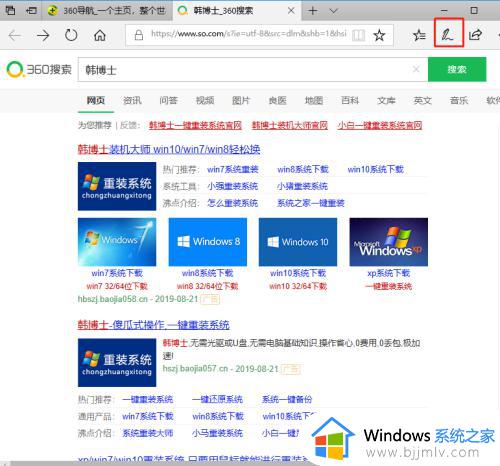Open the 系统重装大师 link

(x=148, y=433)
